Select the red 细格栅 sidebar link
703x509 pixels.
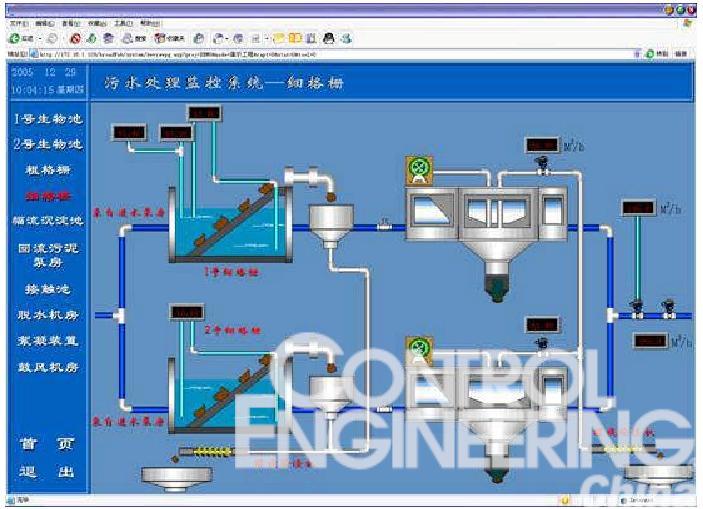pos(48,196)
